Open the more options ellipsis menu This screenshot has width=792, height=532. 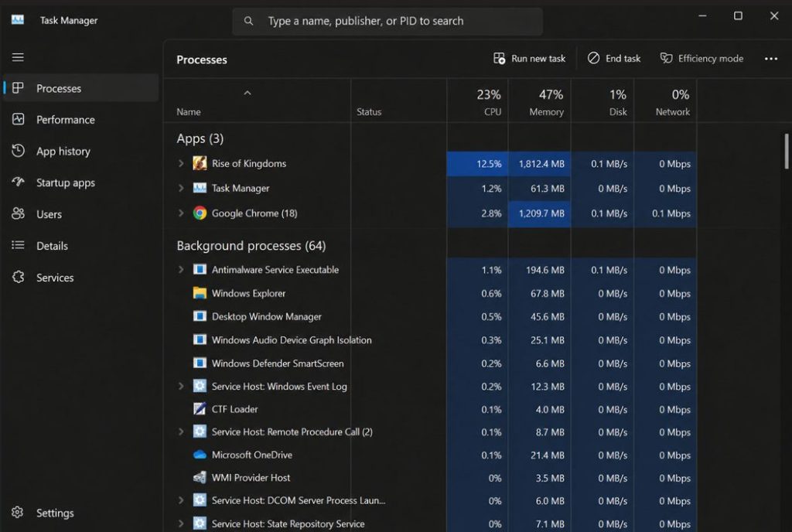[771, 59]
